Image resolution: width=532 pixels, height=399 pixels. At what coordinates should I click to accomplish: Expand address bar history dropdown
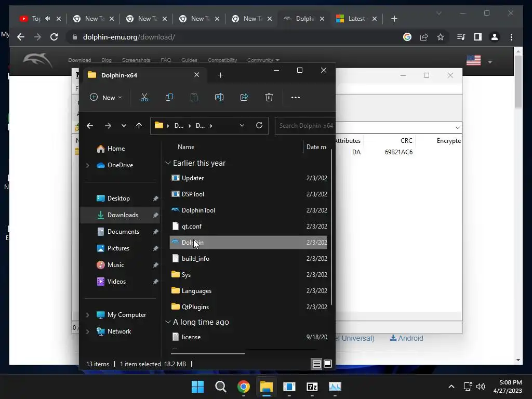[x=242, y=126]
